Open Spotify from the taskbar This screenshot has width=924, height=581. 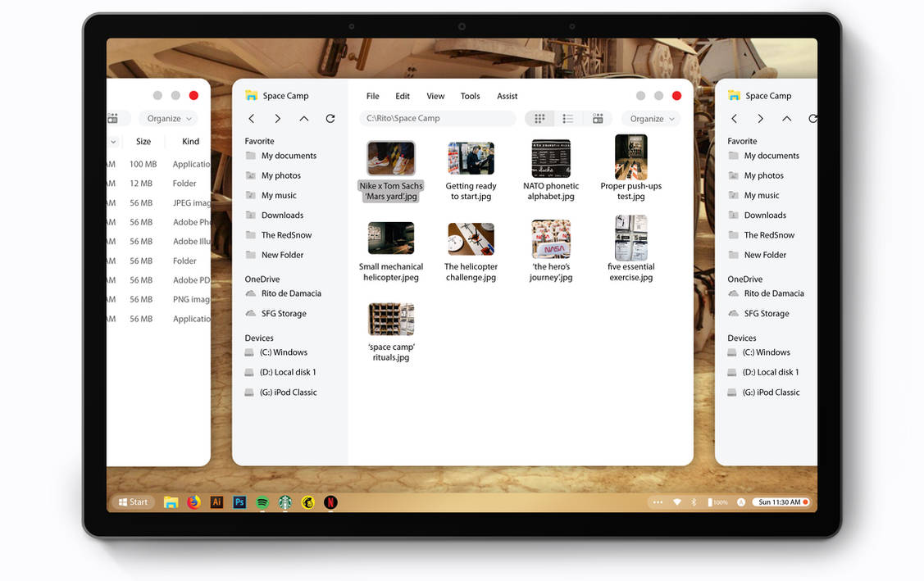[x=262, y=502]
